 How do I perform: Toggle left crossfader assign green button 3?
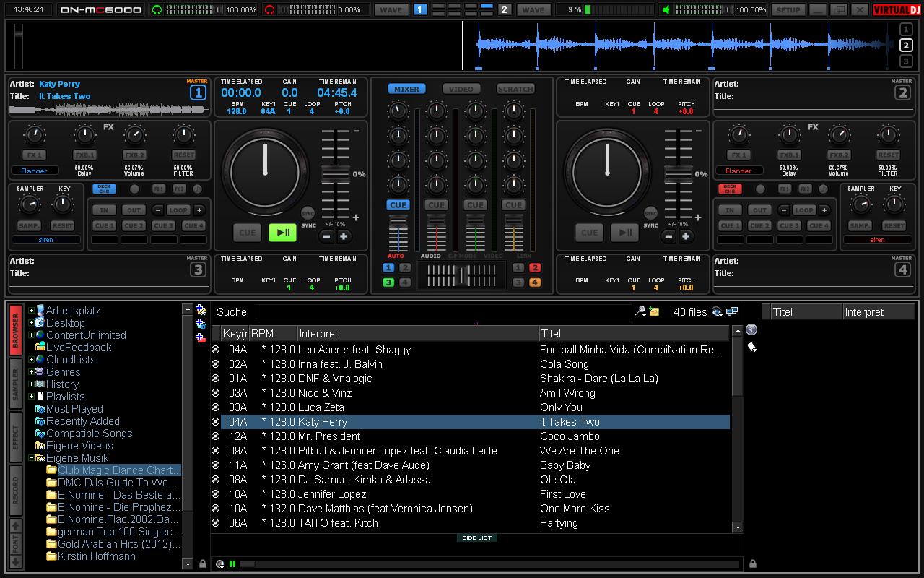[x=388, y=282]
